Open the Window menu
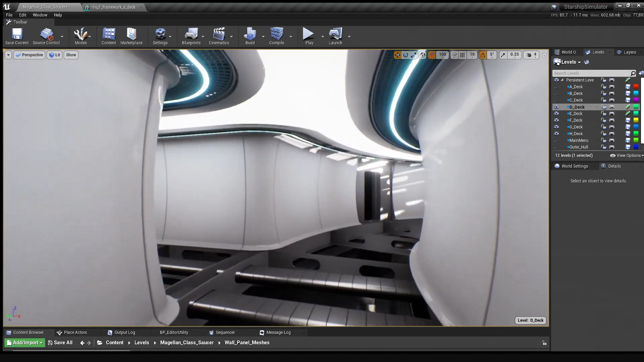 [40, 15]
